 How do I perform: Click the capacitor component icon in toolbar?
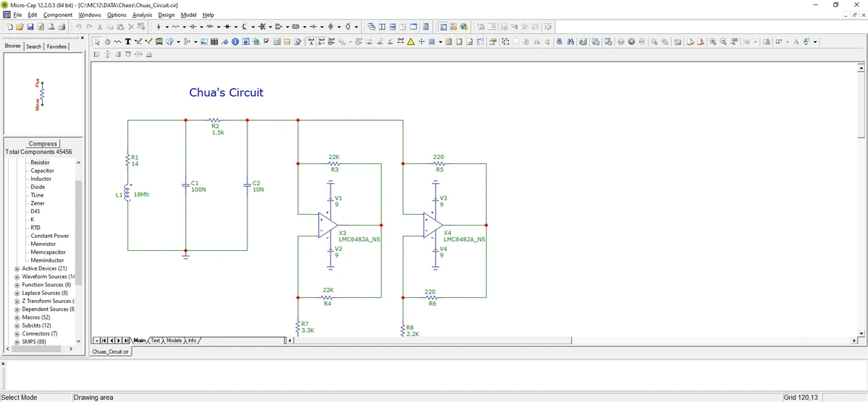tap(193, 27)
